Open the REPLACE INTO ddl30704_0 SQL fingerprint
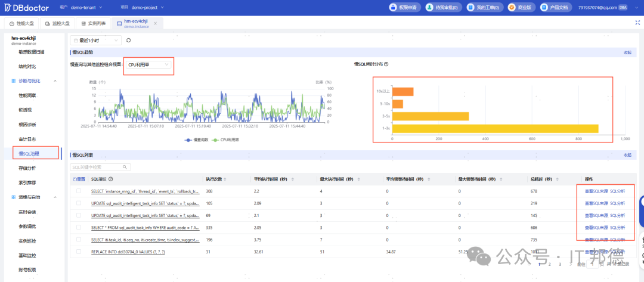 pyautogui.click(x=128, y=252)
